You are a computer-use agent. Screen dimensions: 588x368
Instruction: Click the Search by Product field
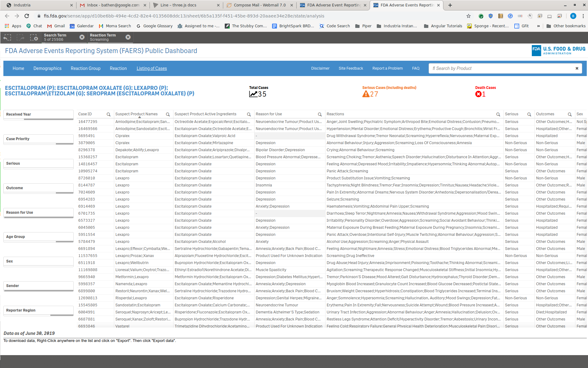point(500,68)
